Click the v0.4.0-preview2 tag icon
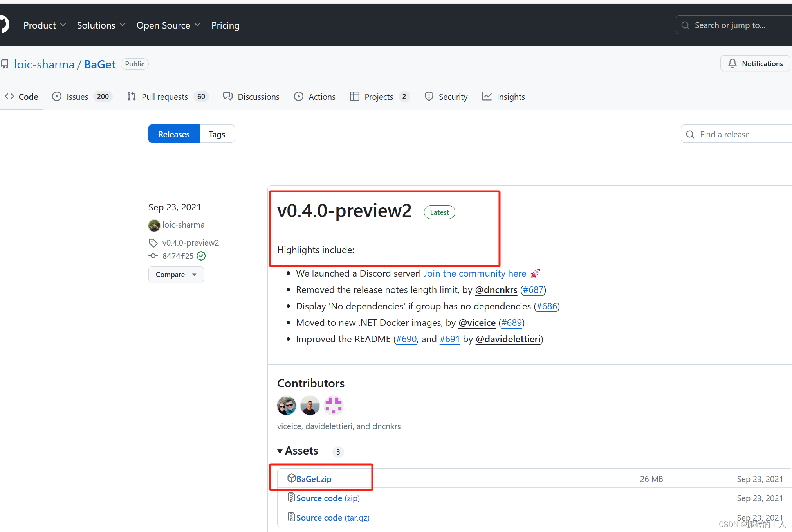 (153, 243)
